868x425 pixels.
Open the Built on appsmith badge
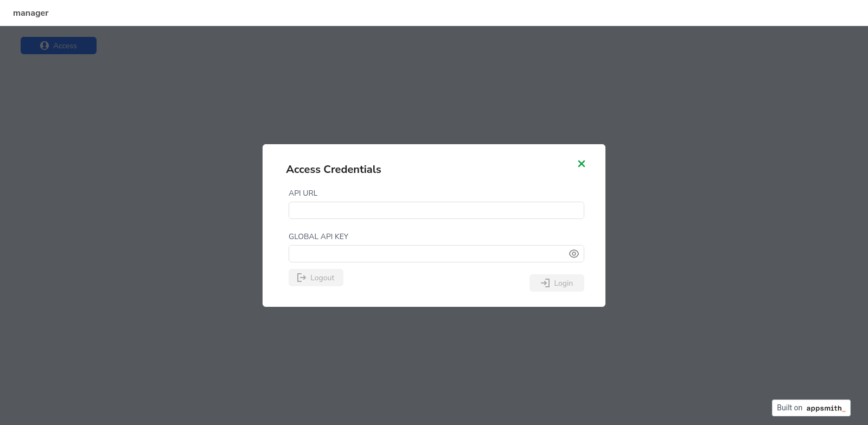point(811,408)
